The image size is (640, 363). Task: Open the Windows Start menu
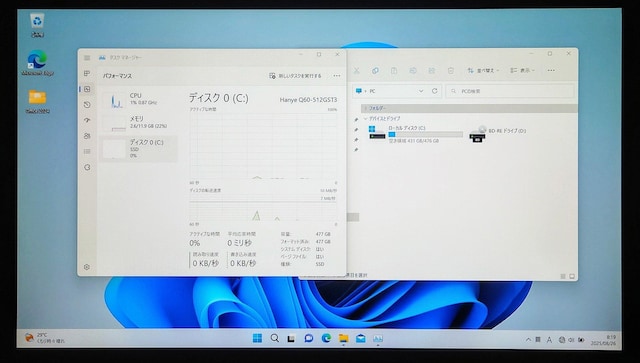[x=257, y=338]
